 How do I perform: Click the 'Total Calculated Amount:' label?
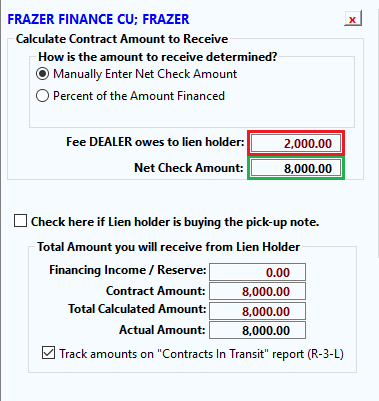click(x=137, y=309)
